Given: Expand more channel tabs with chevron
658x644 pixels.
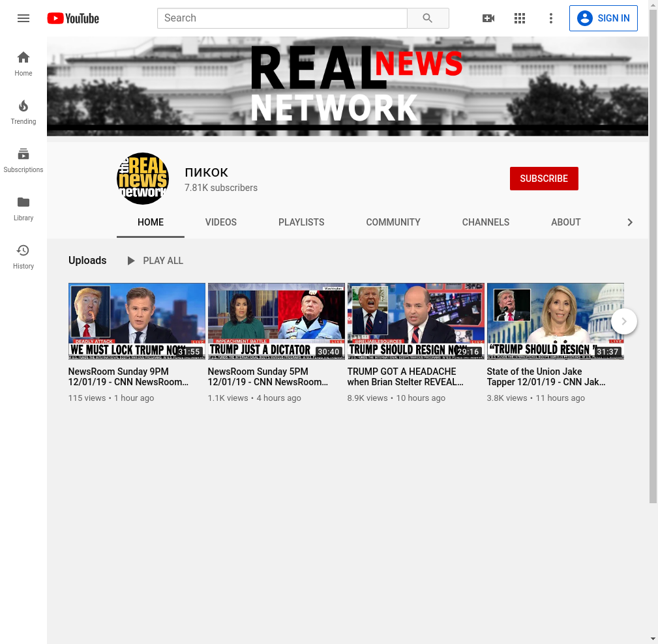Looking at the screenshot, I should click(x=629, y=222).
